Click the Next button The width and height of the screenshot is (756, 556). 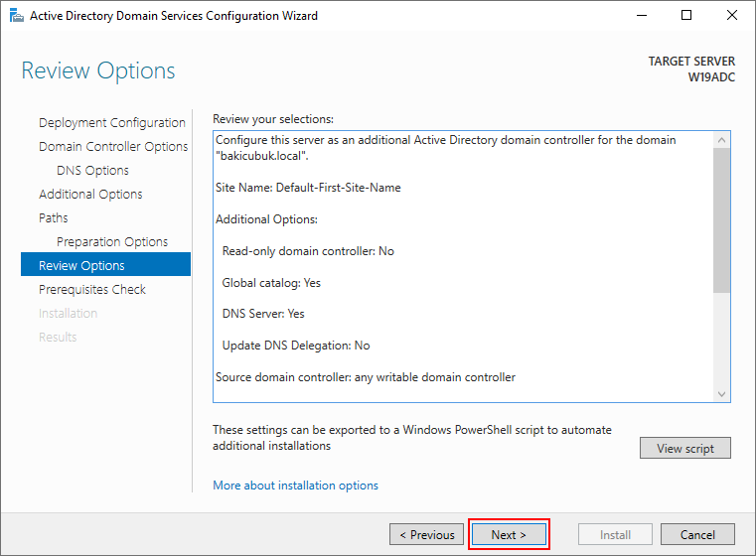(x=509, y=534)
